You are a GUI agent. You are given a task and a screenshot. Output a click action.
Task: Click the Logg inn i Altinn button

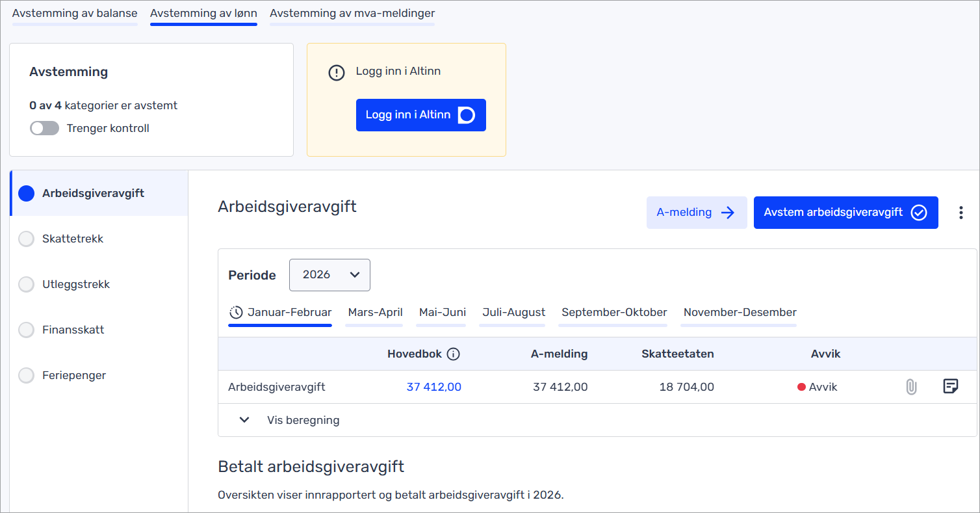coord(420,115)
